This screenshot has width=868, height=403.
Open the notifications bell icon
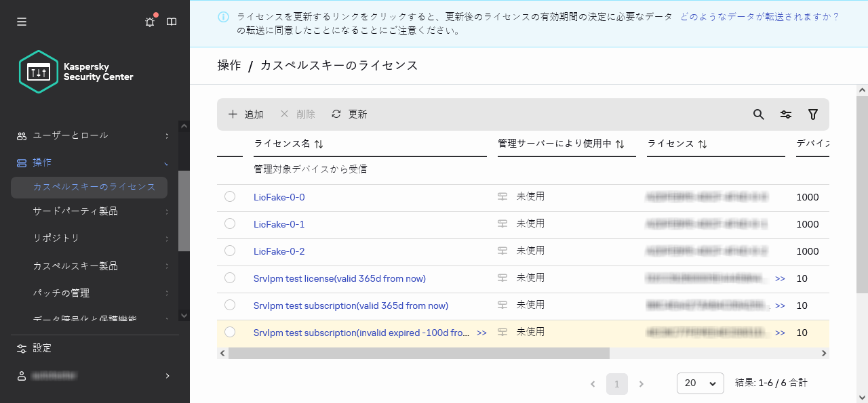pos(150,22)
